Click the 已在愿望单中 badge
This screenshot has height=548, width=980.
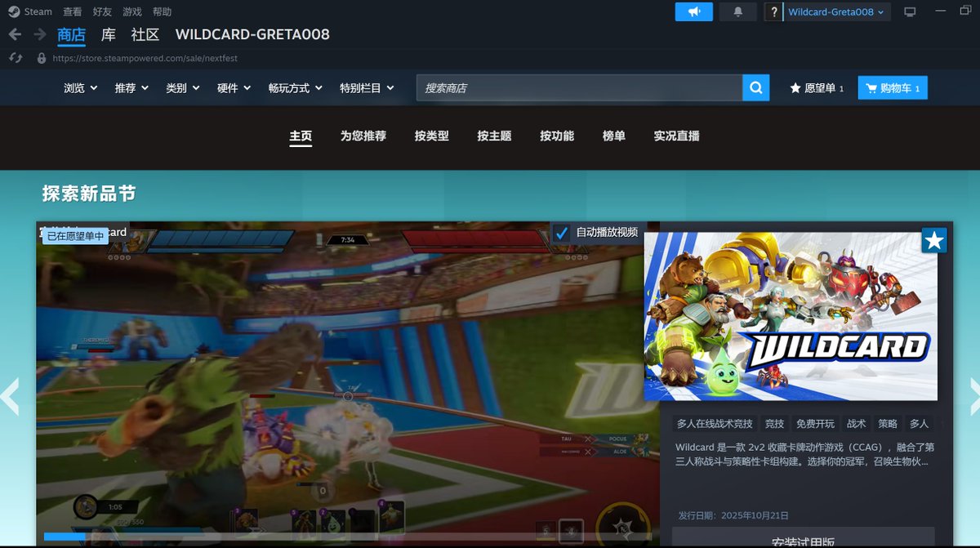[x=75, y=236]
